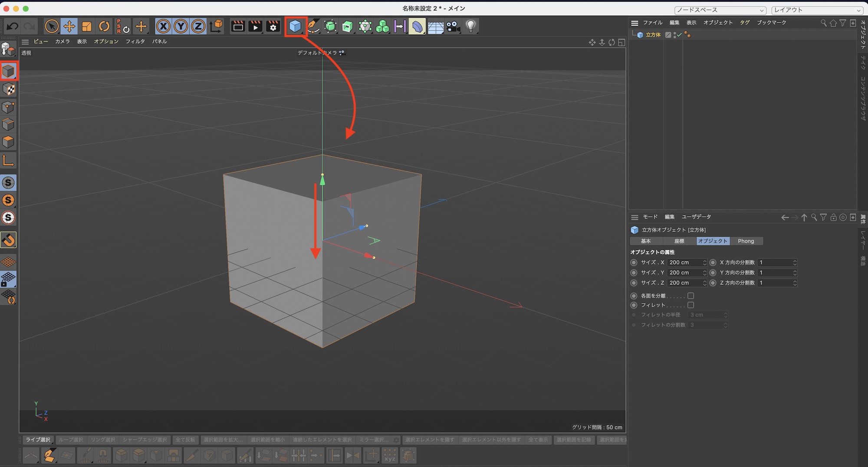
Task: Add a light from the bulb icon
Action: pos(470,26)
